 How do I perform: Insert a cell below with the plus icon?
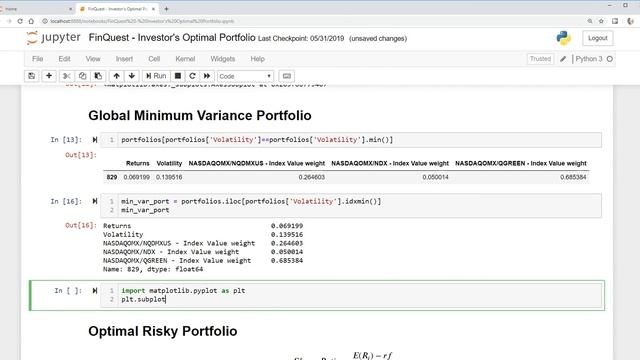(x=49, y=76)
